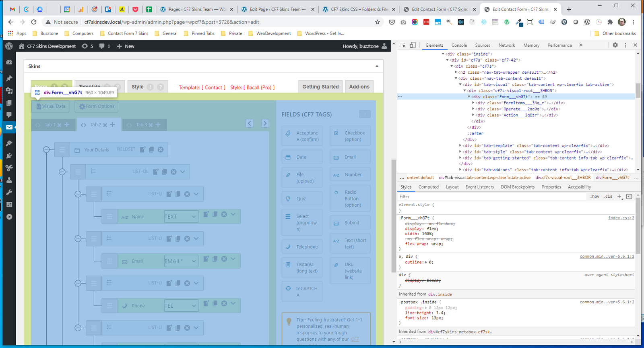Image resolution: width=644 pixels, height=348 pixels.
Task: Open the Computed styles tab
Action: (428, 187)
